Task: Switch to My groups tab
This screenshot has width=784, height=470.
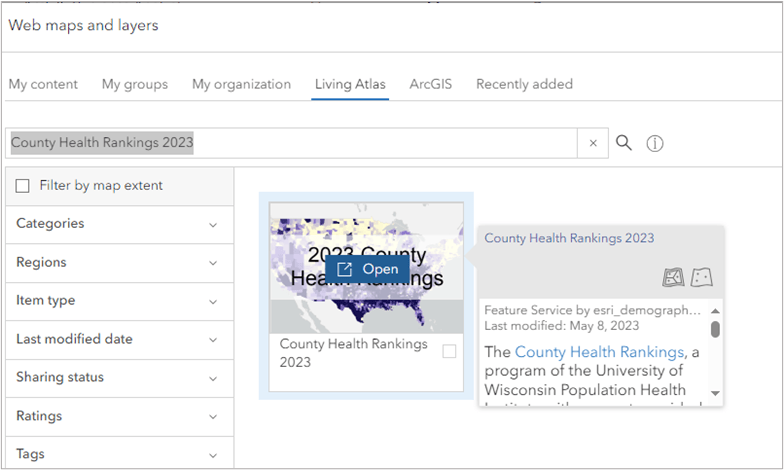Action: [x=135, y=84]
